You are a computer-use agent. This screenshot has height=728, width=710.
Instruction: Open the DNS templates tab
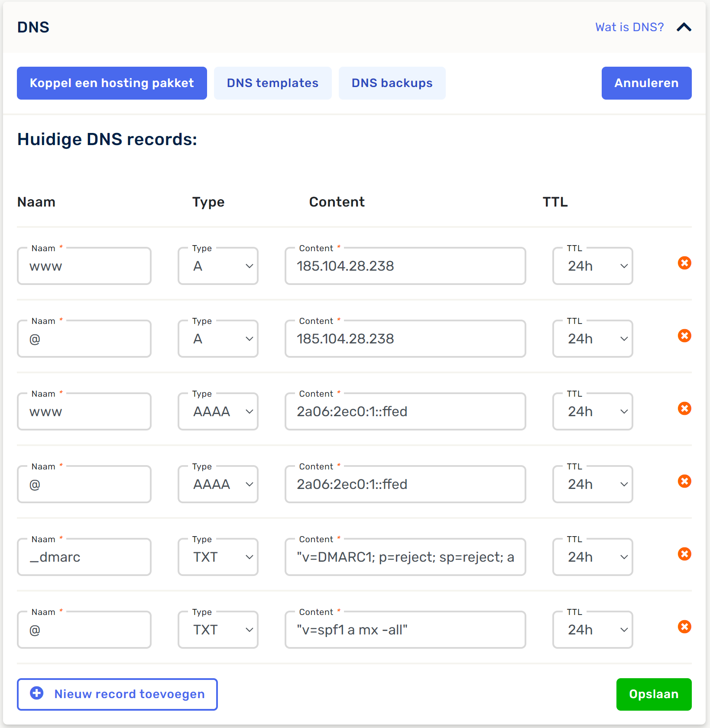pos(272,83)
